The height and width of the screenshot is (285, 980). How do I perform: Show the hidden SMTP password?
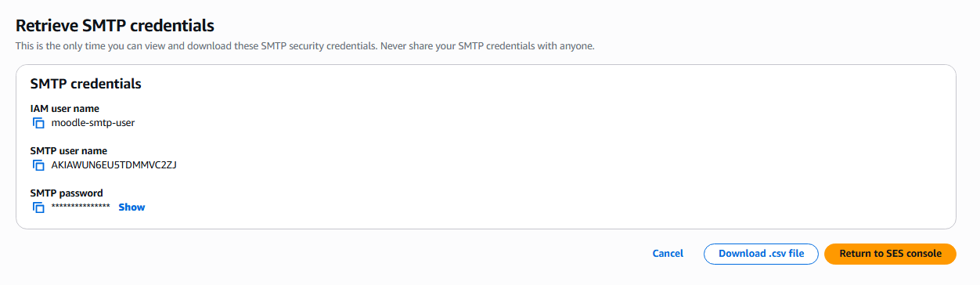coord(132,207)
